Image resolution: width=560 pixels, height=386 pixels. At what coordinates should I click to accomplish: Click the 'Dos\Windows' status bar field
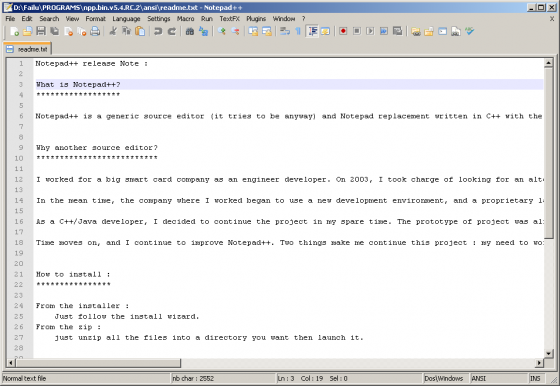[x=446, y=378]
